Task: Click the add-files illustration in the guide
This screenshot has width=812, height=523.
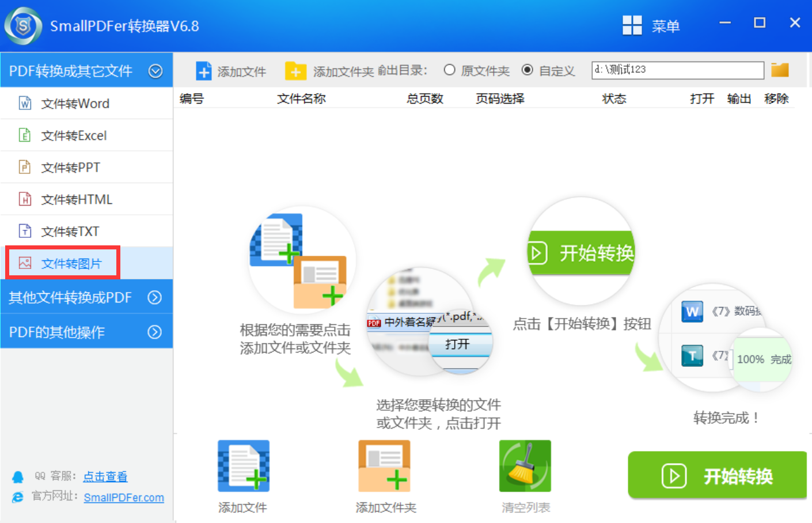Action: (x=301, y=260)
